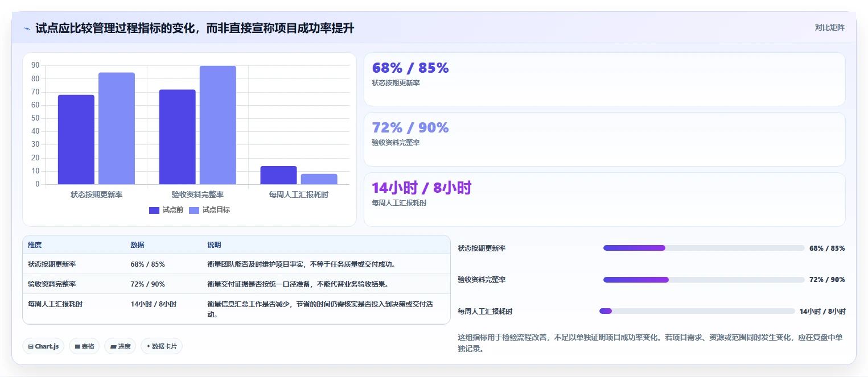
Task: Open the 14小时 / 8小时 data card
Action: coord(604,200)
